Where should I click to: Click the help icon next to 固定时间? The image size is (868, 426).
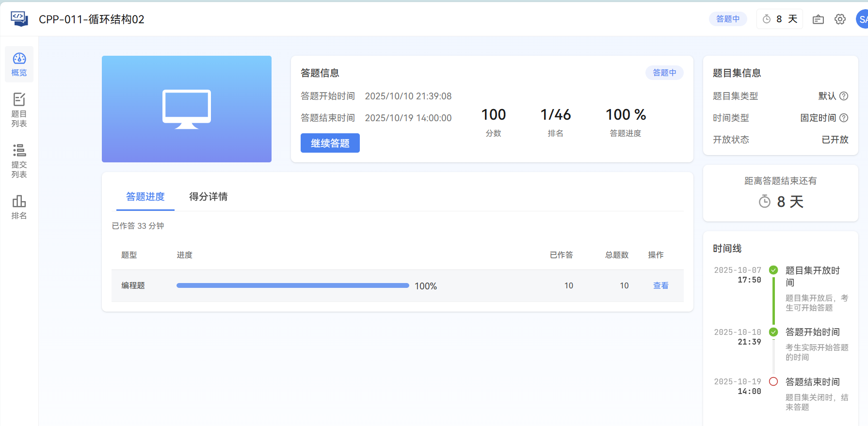pyautogui.click(x=844, y=118)
